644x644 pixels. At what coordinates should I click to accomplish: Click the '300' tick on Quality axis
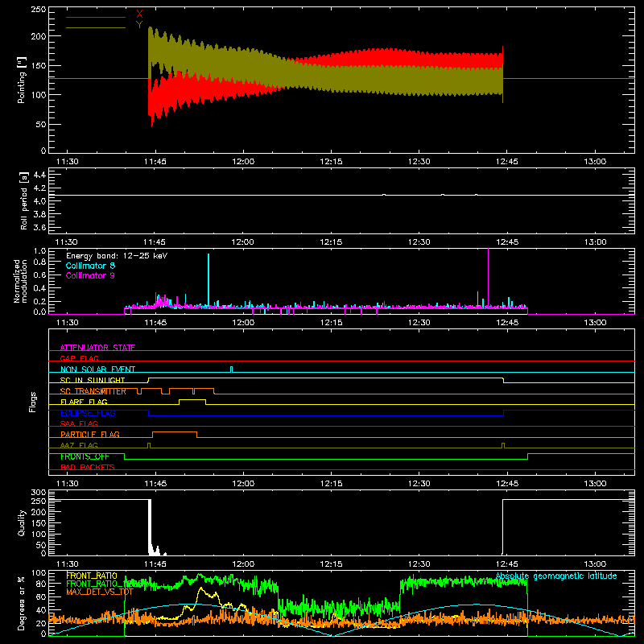click(x=38, y=493)
